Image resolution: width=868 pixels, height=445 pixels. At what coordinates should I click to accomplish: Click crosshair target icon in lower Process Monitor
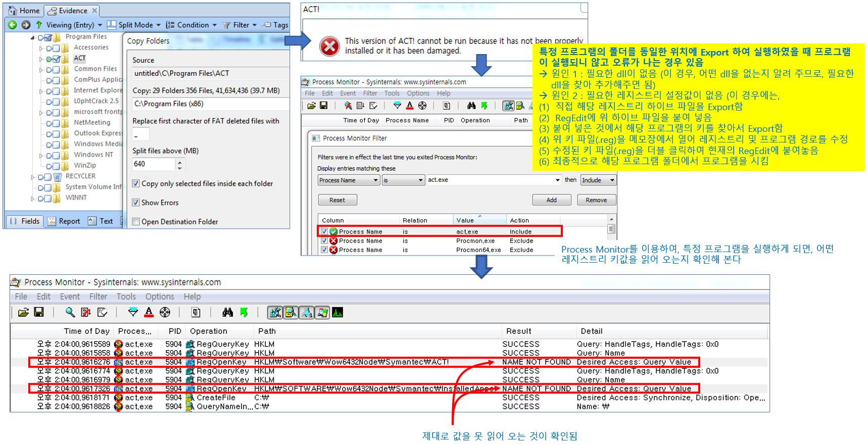click(165, 313)
